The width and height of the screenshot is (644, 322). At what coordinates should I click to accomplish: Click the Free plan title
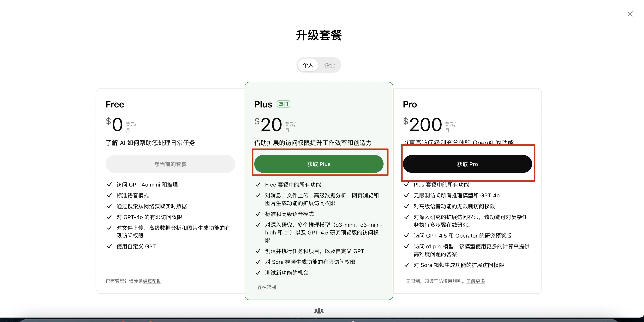click(x=115, y=104)
